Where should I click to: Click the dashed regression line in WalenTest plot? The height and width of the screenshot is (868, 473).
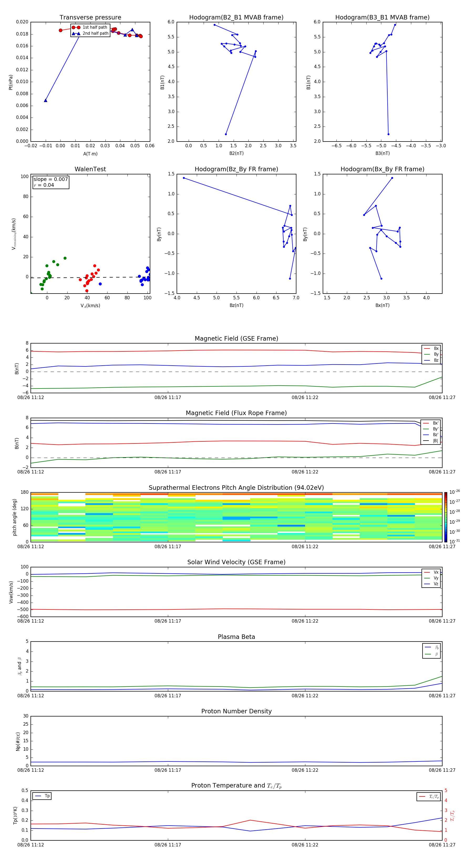point(90,278)
